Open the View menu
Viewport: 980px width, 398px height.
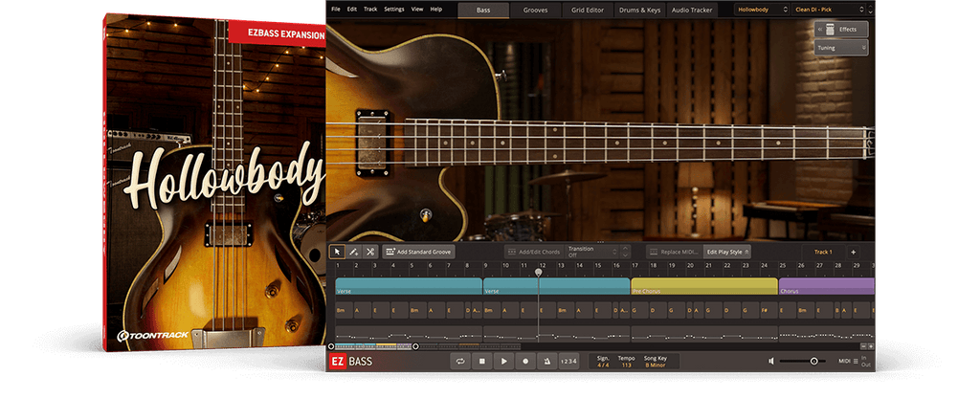(x=417, y=10)
